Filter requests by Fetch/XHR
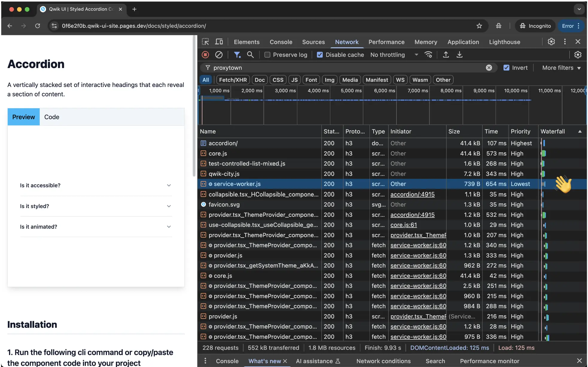The height and width of the screenshot is (367, 588). (233, 80)
